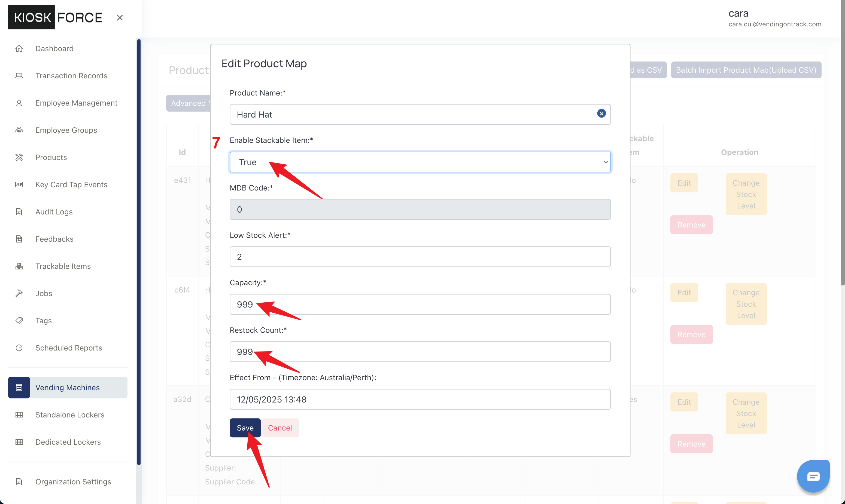Select Vending Machines menu item
The width and height of the screenshot is (845, 504).
pos(68,388)
